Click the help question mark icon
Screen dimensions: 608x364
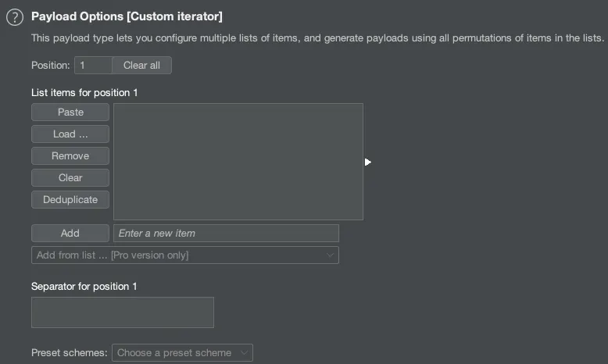pos(14,18)
